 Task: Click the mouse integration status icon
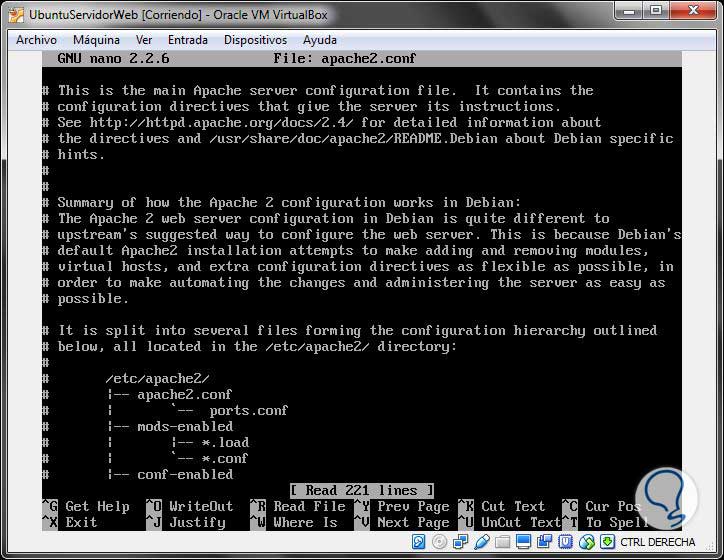(x=586, y=542)
